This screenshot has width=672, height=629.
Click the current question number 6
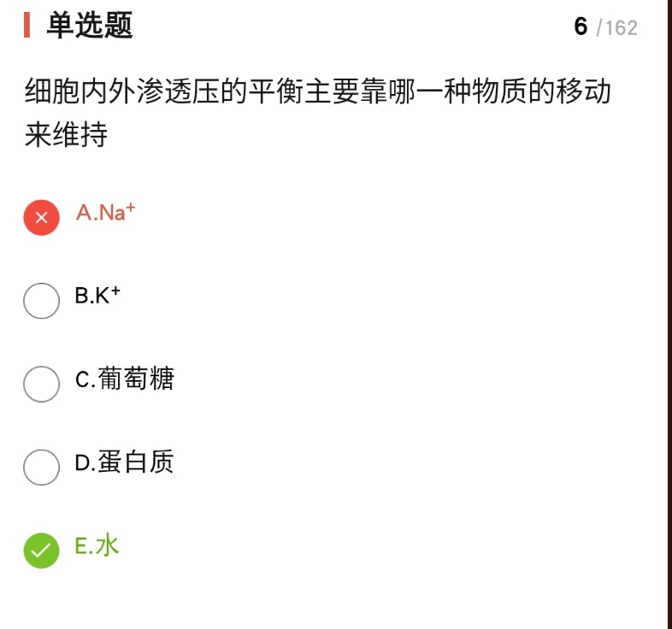[x=581, y=26]
